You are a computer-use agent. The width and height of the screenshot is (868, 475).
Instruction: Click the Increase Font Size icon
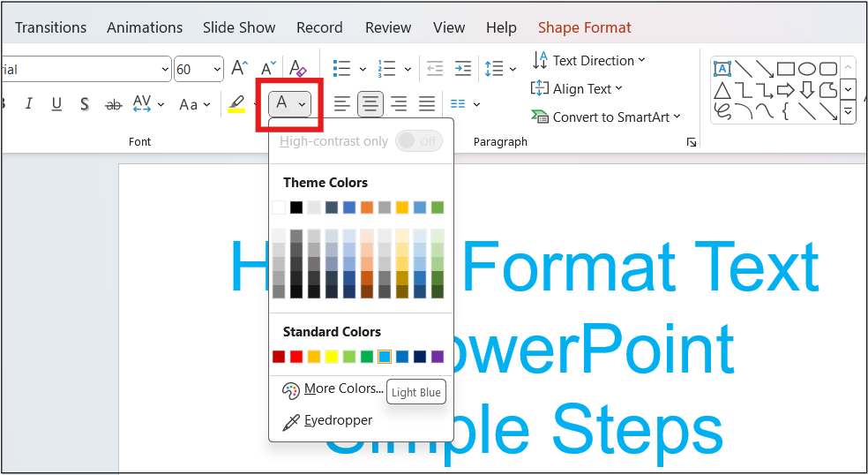click(239, 68)
